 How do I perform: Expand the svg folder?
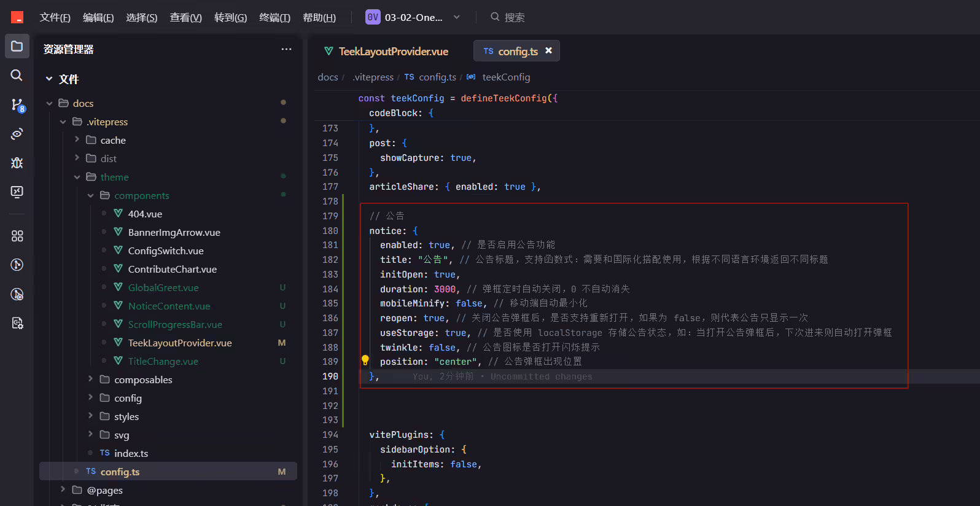[90, 434]
